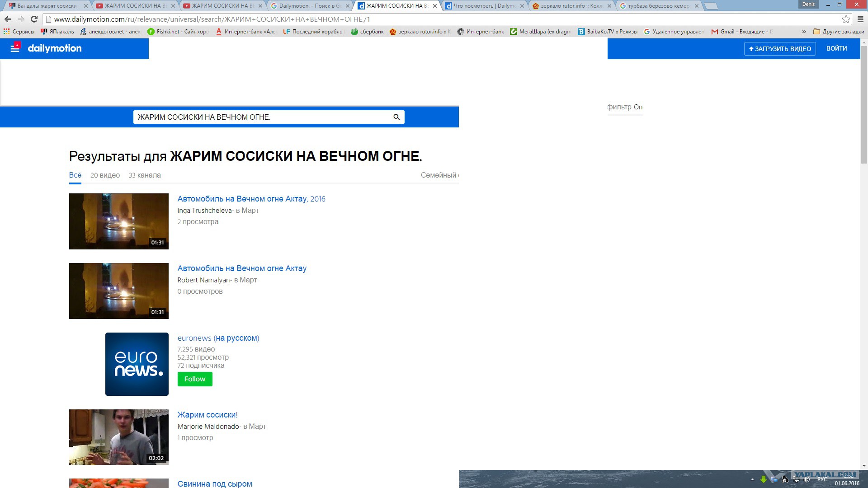Open the Интернет-банк «Альфа» bookmark
This screenshot has height=488, width=868.
click(246, 32)
